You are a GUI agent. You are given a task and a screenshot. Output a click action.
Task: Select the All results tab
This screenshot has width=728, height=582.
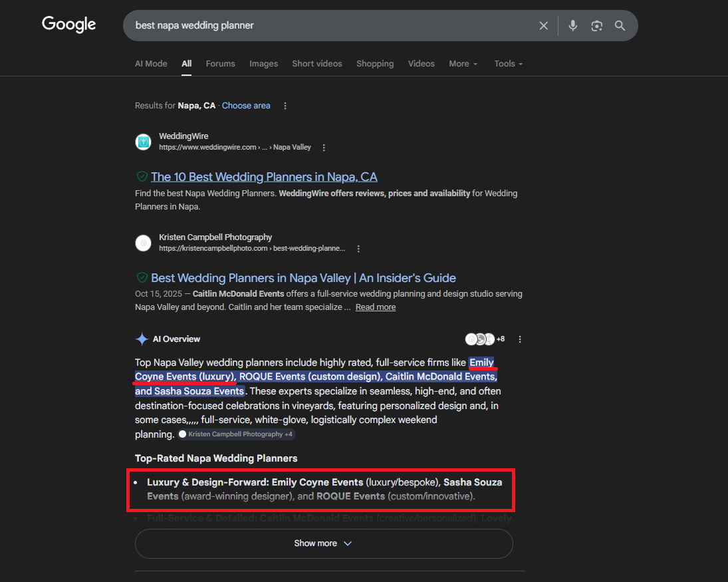pos(187,64)
